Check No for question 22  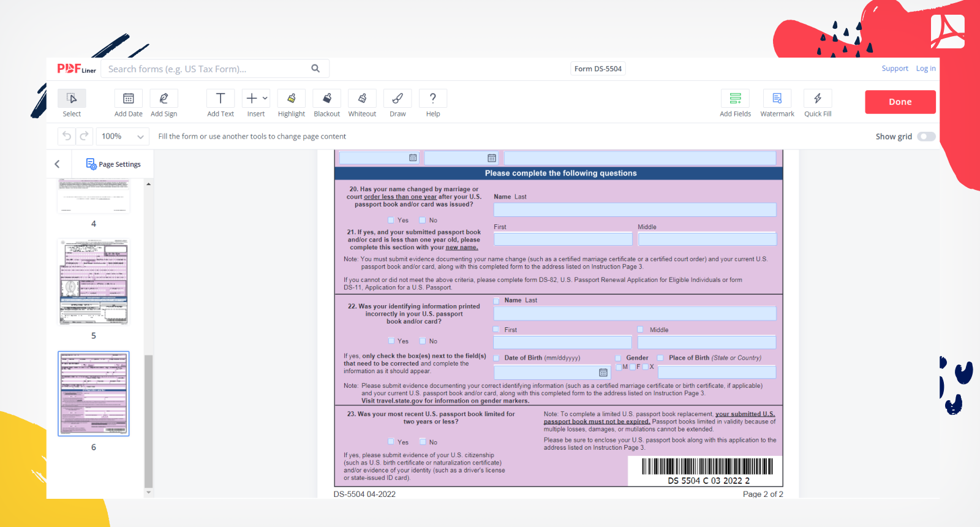coord(423,341)
